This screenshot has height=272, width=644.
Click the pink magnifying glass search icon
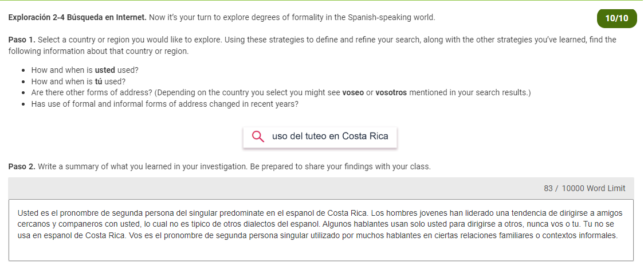[x=258, y=136]
